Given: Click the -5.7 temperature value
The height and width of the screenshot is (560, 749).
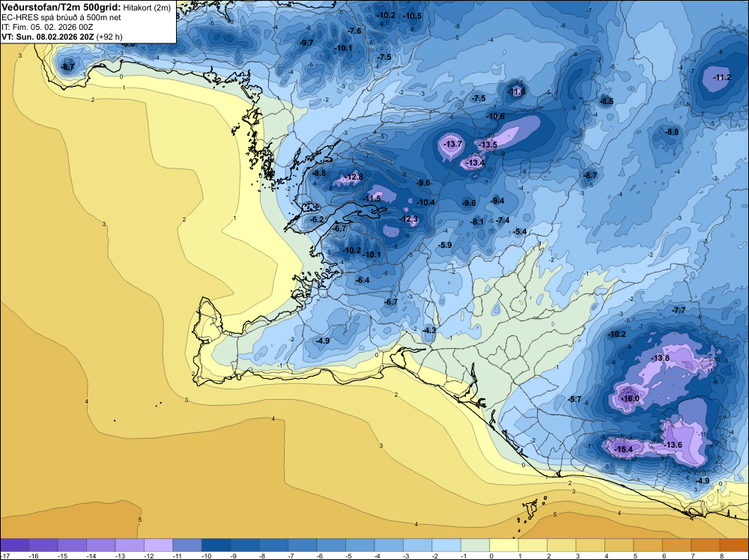Looking at the screenshot, I should [x=574, y=399].
